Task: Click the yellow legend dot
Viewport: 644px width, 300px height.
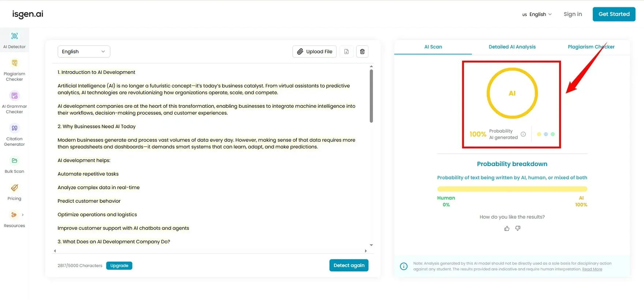Action: [x=539, y=134]
